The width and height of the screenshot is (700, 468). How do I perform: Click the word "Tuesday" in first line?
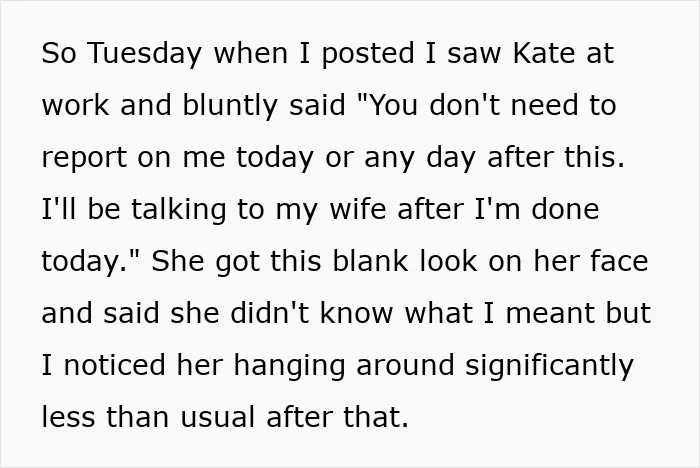146,55
